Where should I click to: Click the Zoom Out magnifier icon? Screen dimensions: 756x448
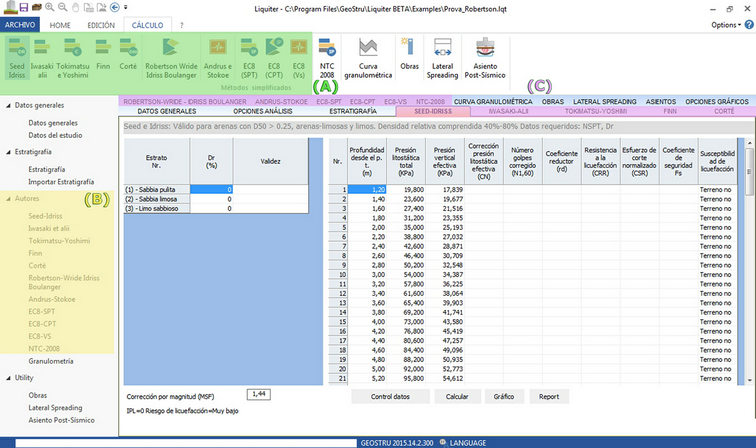point(62,7)
